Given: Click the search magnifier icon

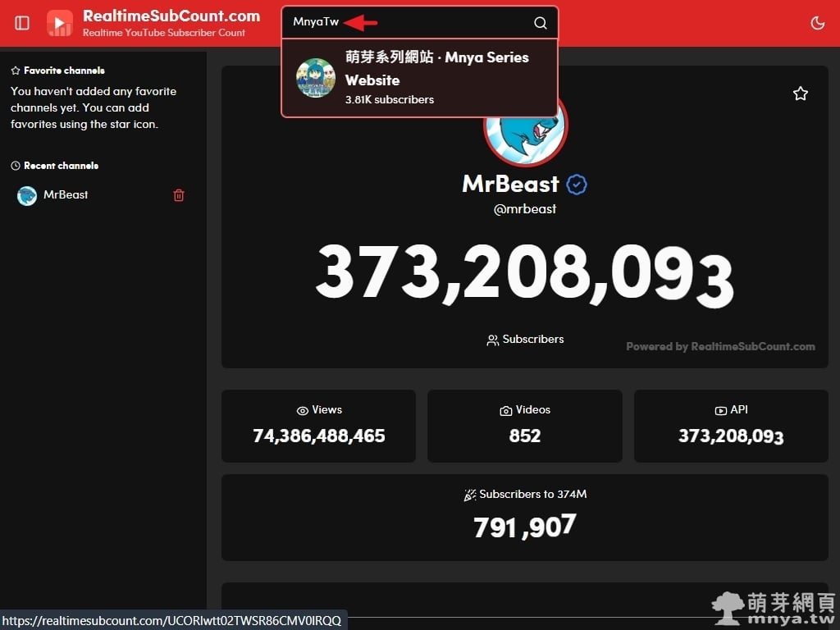Looking at the screenshot, I should (x=541, y=23).
